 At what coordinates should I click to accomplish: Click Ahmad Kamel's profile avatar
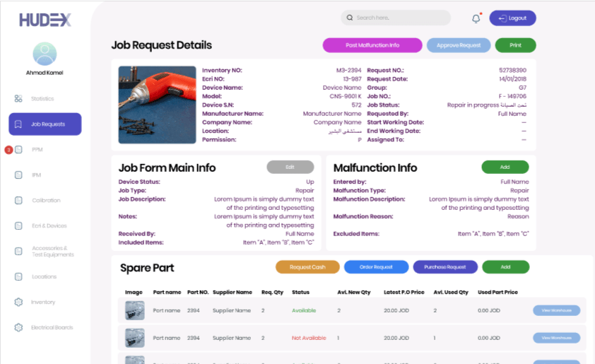tap(45, 54)
